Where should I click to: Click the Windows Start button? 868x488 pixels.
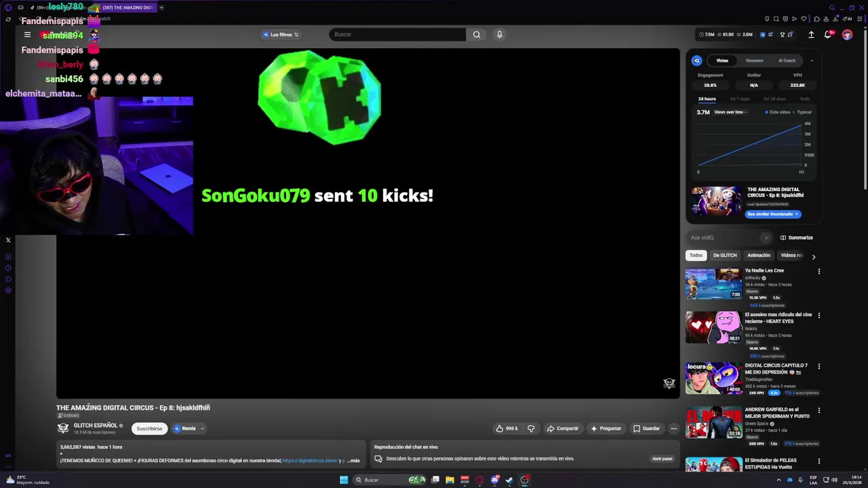pyautogui.click(x=344, y=480)
